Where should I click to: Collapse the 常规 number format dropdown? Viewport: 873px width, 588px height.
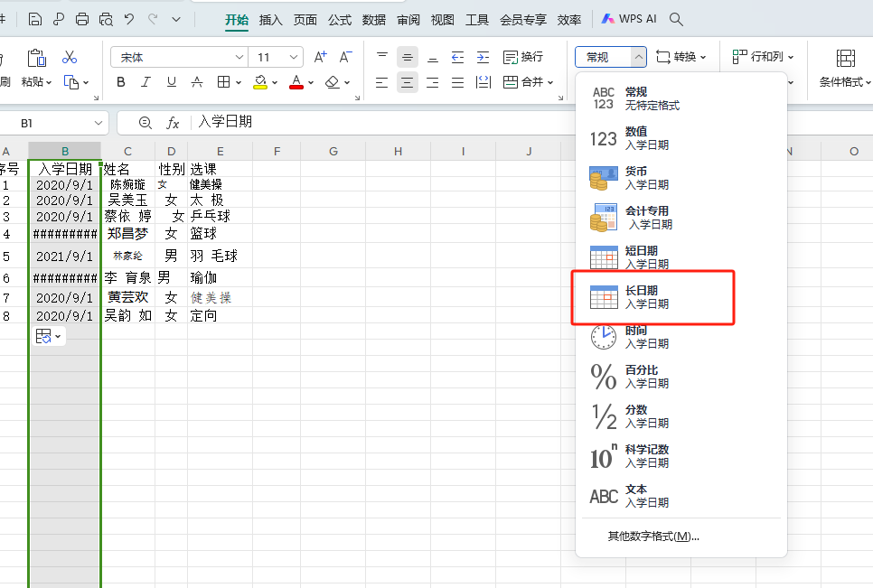[x=639, y=57]
